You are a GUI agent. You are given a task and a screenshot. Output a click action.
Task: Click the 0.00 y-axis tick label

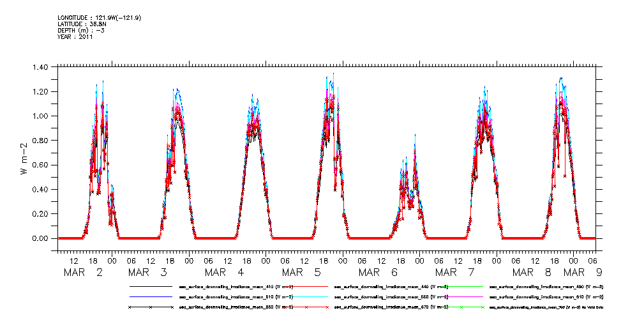(x=41, y=238)
